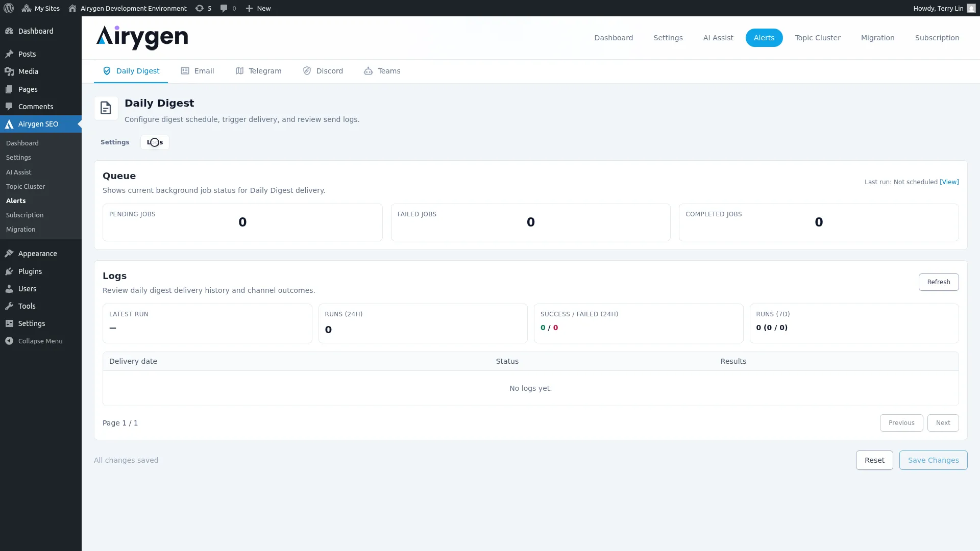Switch to the Settings sub-tab
This screenshot has width=980, height=551.
click(115, 142)
